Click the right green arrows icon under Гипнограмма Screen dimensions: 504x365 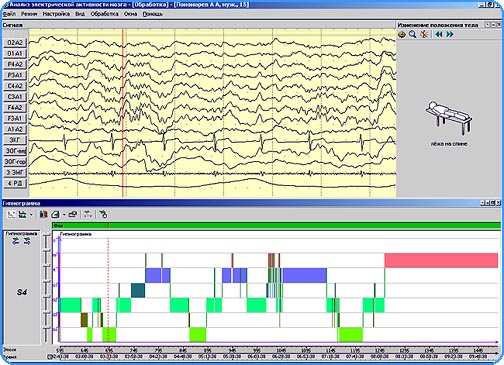[27, 242]
